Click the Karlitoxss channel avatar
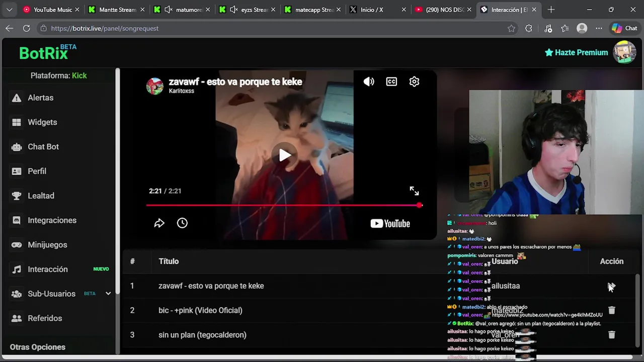The height and width of the screenshot is (362, 644). tap(155, 86)
